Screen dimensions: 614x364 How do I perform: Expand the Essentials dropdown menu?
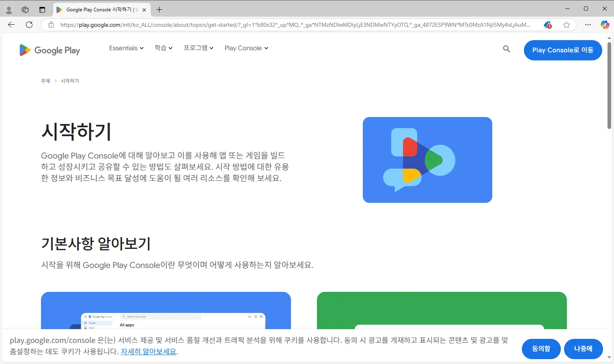tap(126, 48)
